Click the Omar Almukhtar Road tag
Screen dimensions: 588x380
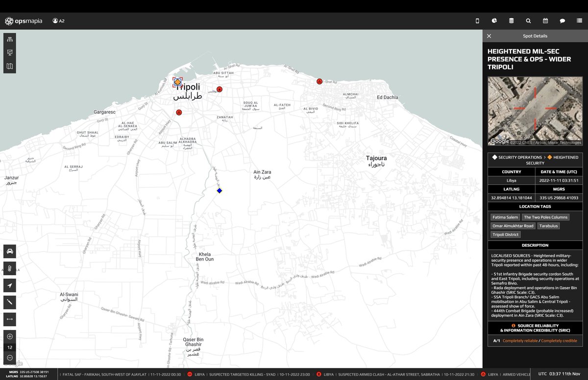(513, 226)
